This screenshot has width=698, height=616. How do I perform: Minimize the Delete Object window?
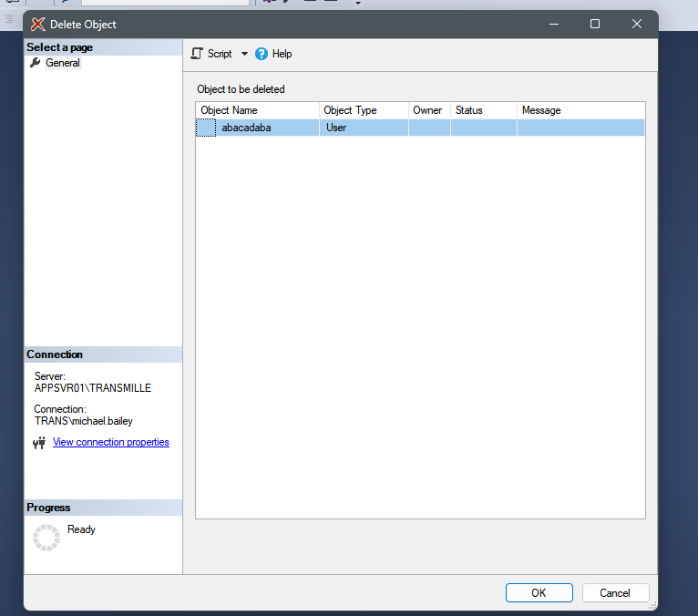pyautogui.click(x=554, y=24)
